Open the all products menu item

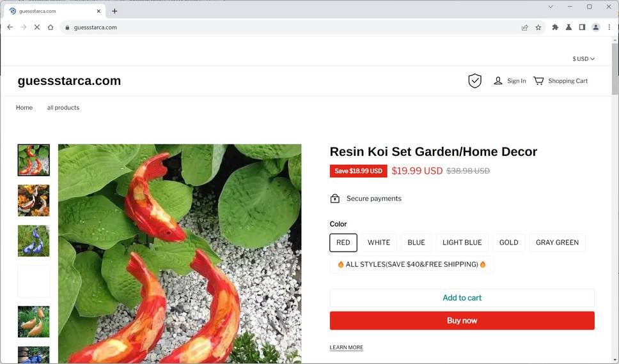pyautogui.click(x=63, y=108)
